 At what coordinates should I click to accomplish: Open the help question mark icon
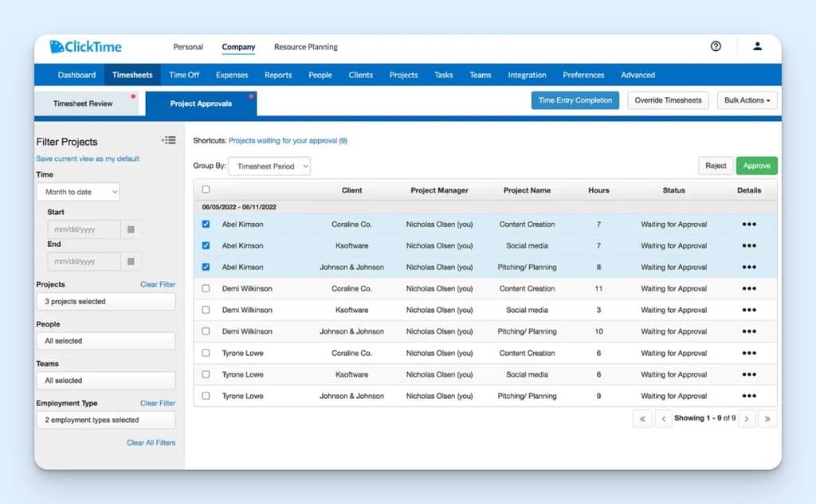[x=716, y=46]
